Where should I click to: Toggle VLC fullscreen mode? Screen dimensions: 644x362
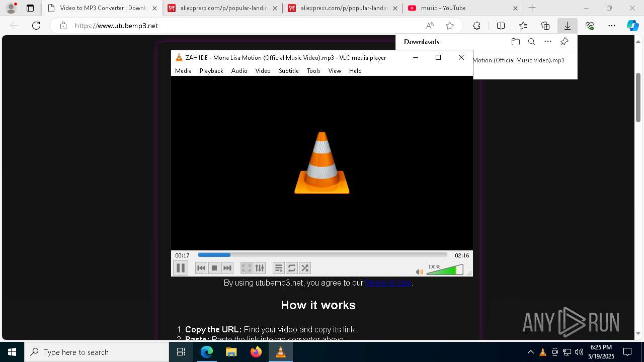(x=246, y=268)
